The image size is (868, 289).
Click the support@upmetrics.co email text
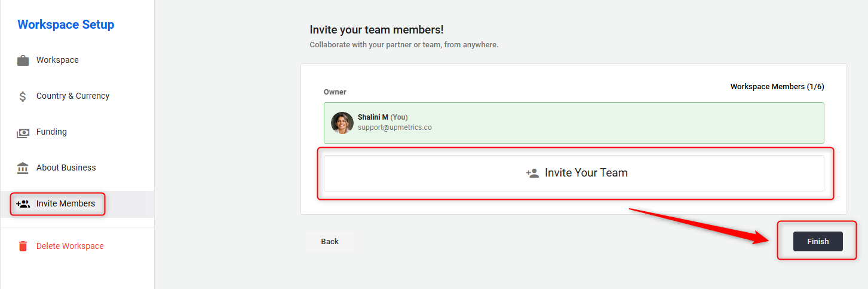point(394,127)
